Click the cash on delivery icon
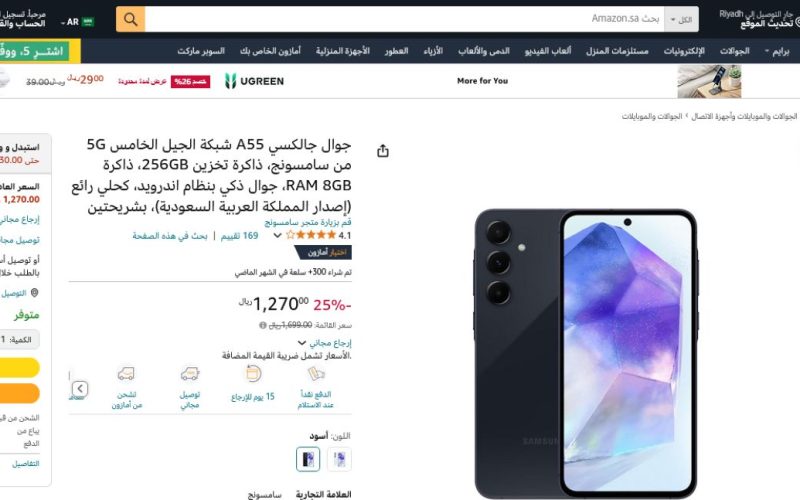 pos(316,374)
